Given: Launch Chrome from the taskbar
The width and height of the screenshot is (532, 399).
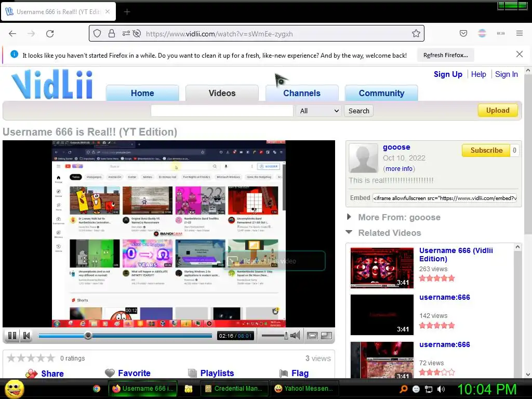Looking at the screenshot, I should point(97,389).
